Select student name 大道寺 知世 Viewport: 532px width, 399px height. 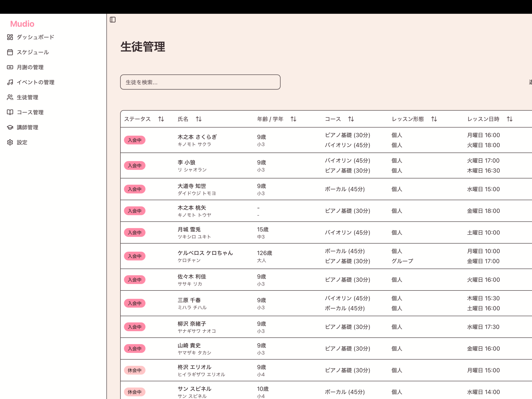(x=192, y=186)
